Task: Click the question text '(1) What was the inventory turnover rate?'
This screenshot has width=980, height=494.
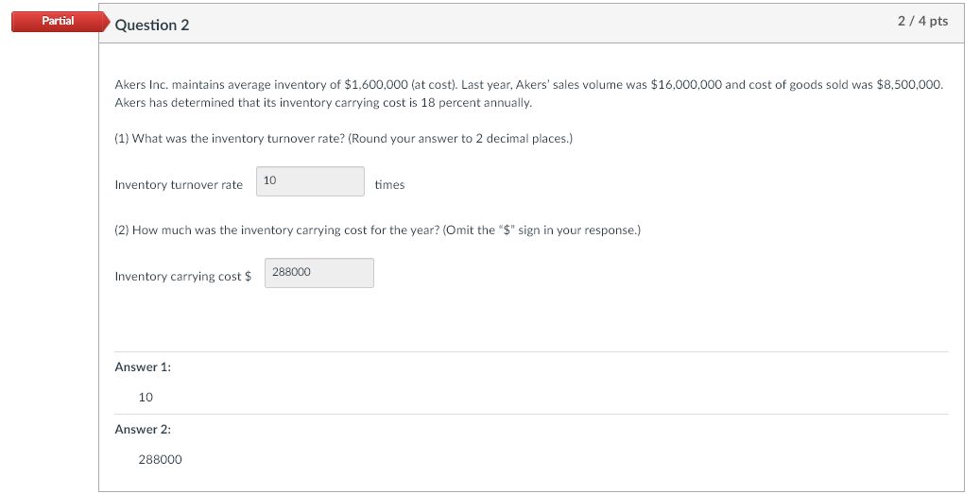Action: pyautogui.click(x=230, y=139)
